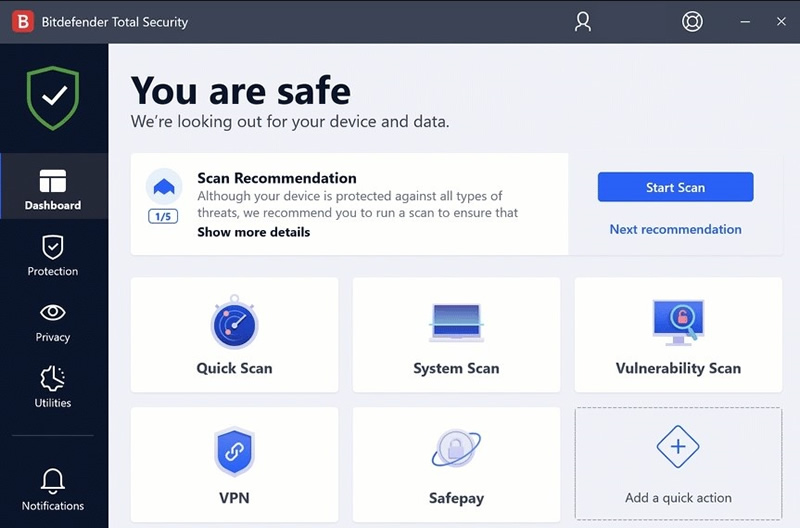Select the Privacy label in the sidebar
Image resolution: width=800 pixels, height=528 pixels.
(x=53, y=337)
